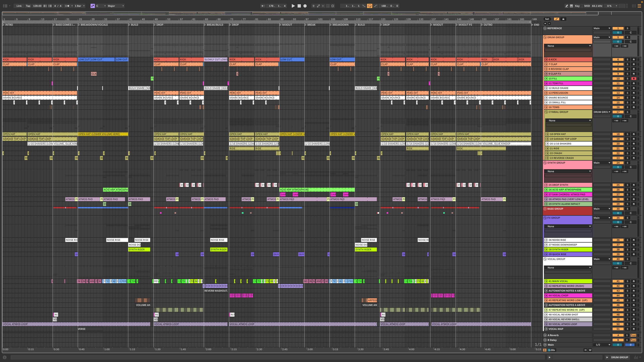Select the 44 VOCAL CHOP track header

568,296
